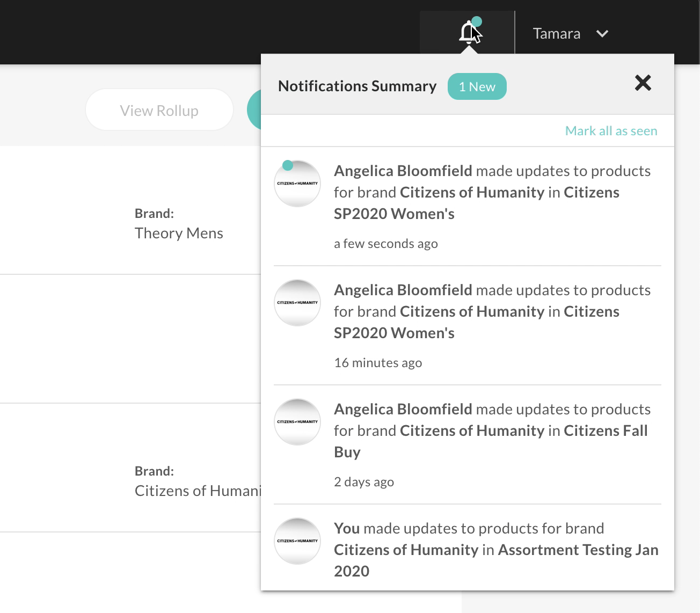
Task: Click the 1 New badge
Action: point(477,86)
